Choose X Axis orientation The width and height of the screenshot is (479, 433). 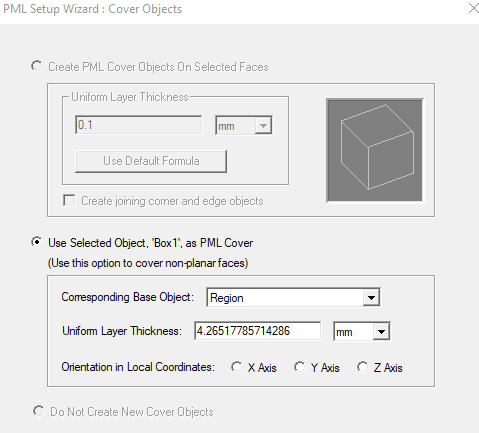coord(237,367)
